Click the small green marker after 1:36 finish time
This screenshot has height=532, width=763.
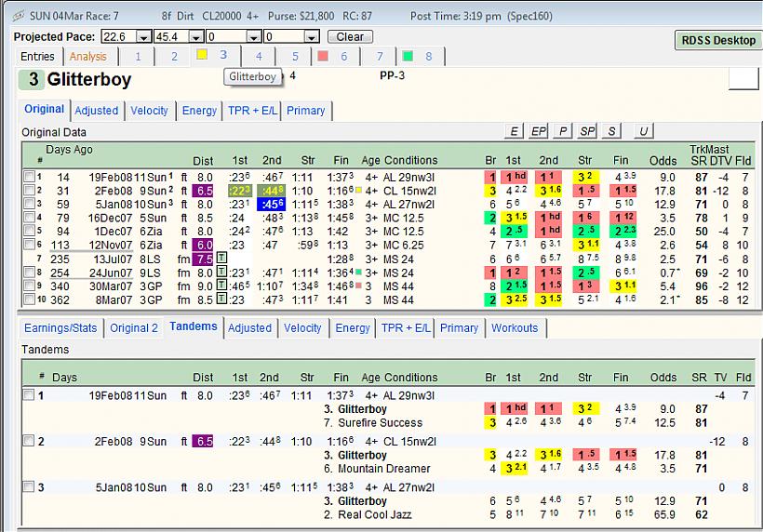358,272
